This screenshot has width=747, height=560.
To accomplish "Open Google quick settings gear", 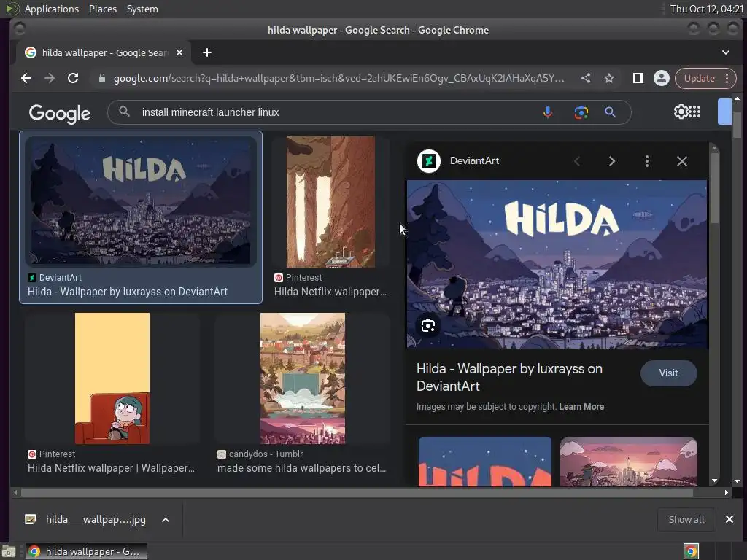I will point(681,112).
